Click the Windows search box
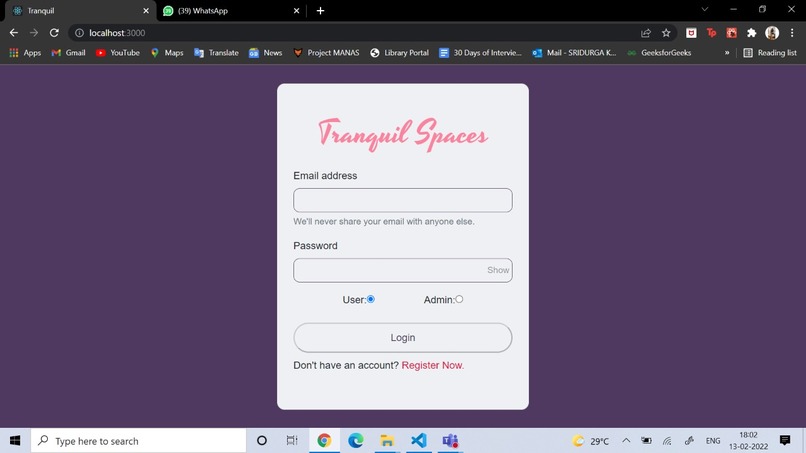This screenshot has height=453, width=806. click(x=139, y=441)
